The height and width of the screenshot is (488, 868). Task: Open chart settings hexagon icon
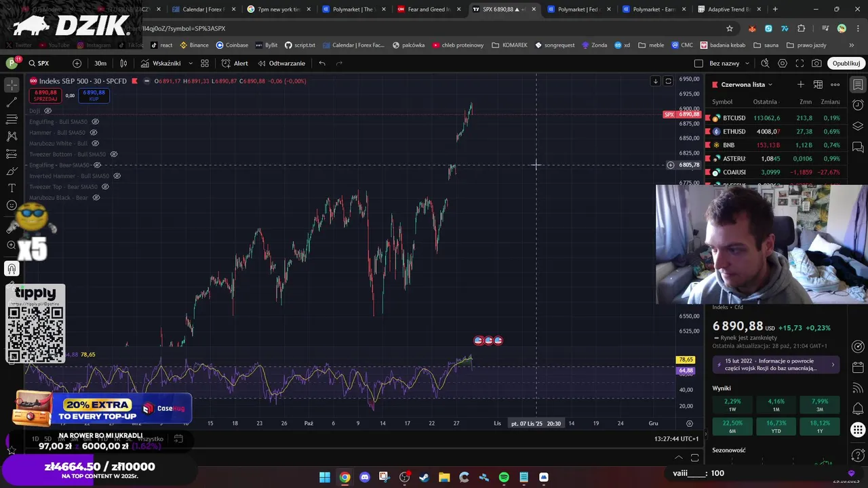[x=783, y=63]
